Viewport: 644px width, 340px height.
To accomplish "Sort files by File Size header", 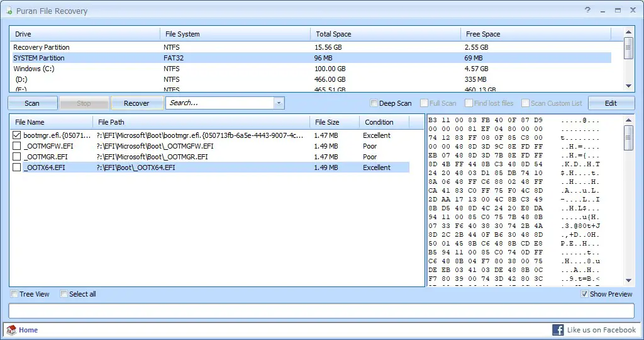I will point(335,122).
